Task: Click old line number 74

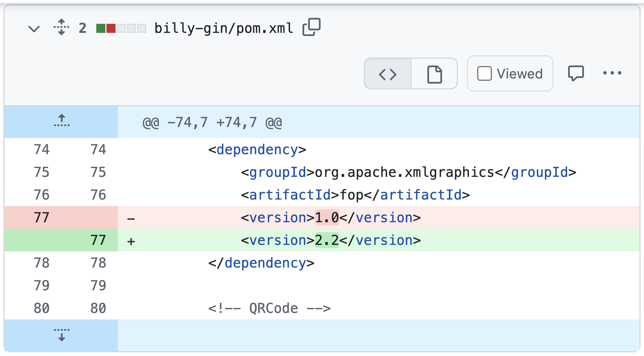Action: [41, 149]
